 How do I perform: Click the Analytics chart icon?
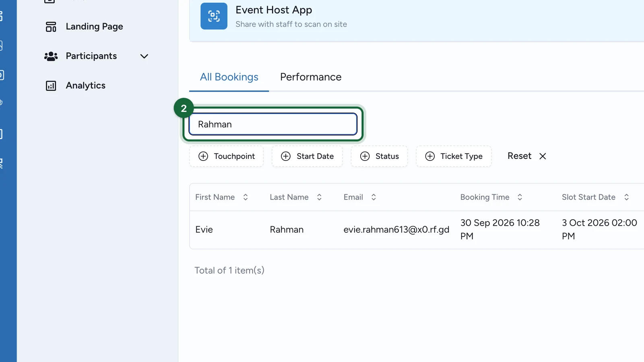tap(51, 86)
